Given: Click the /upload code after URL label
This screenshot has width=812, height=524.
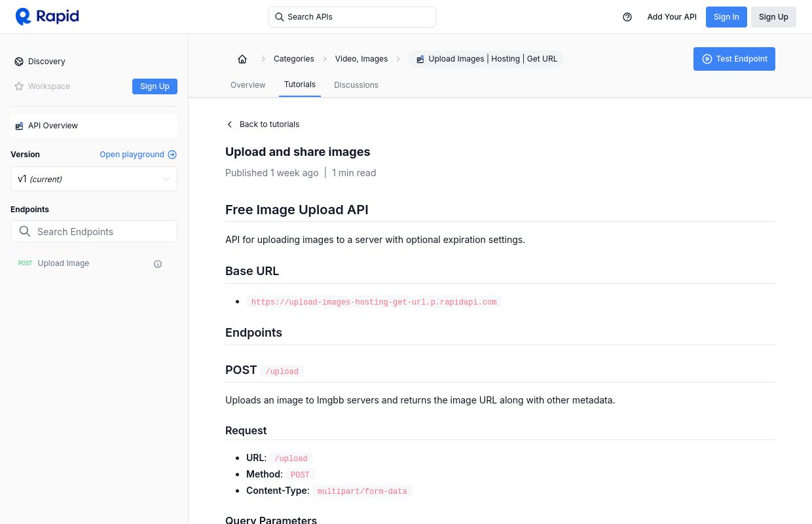Looking at the screenshot, I should click(x=291, y=458).
